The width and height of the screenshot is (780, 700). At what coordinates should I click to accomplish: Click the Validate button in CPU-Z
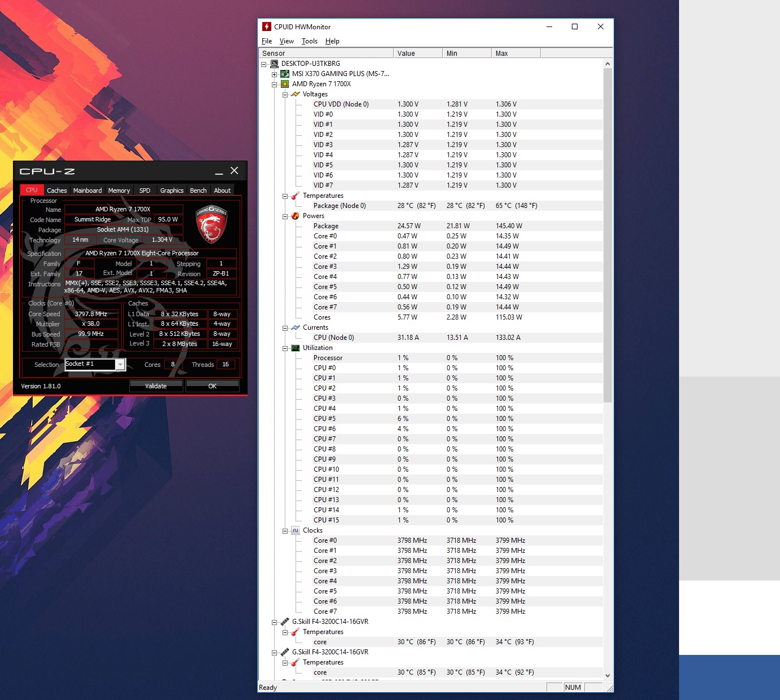(x=156, y=386)
